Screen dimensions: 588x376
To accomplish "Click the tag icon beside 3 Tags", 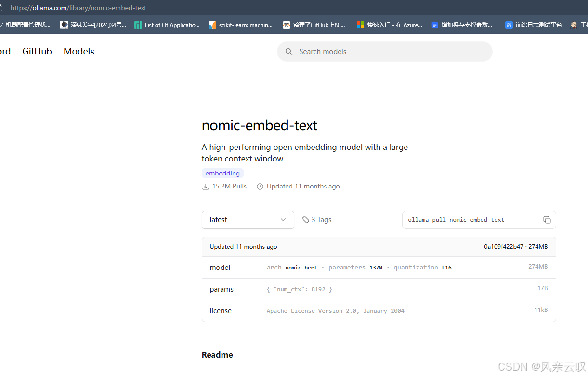I will pos(306,220).
